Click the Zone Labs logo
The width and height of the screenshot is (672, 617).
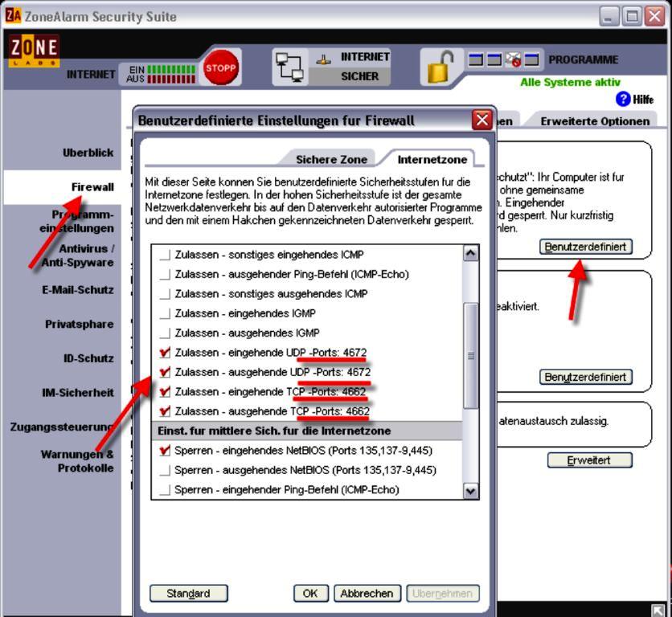pos(34,51)
